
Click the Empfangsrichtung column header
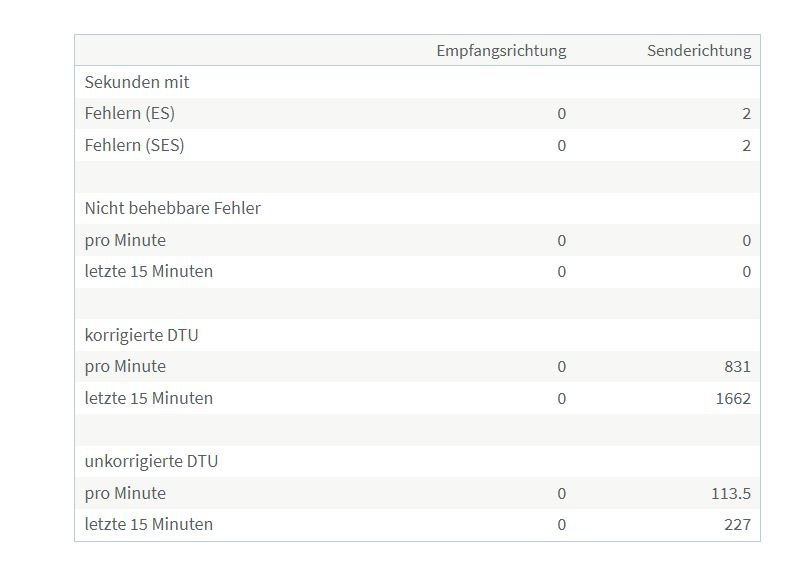coord(501,50)
